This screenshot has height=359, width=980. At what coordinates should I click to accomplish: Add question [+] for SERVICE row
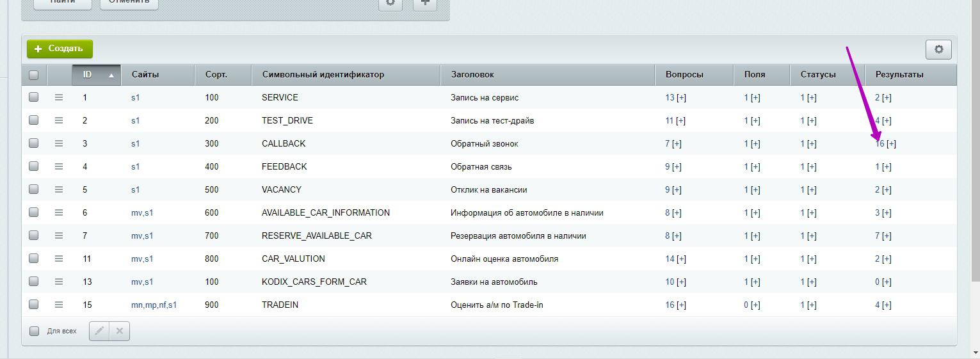[681, 98]
